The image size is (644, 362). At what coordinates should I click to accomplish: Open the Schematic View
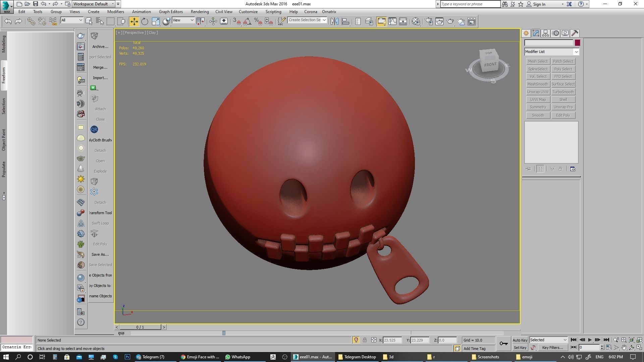403,21
